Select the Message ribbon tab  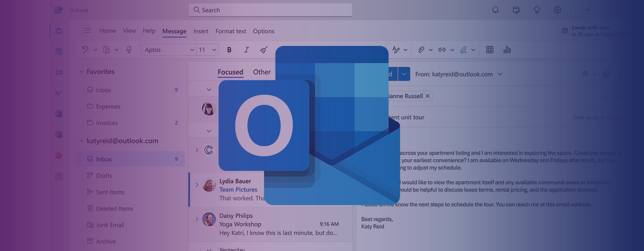coord(174,31)
